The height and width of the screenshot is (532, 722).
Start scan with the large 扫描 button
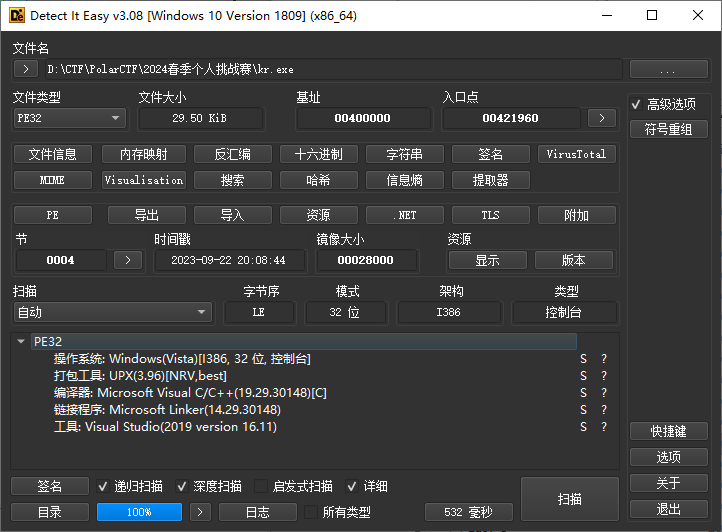pyautogui.click(x=570, y=499)
